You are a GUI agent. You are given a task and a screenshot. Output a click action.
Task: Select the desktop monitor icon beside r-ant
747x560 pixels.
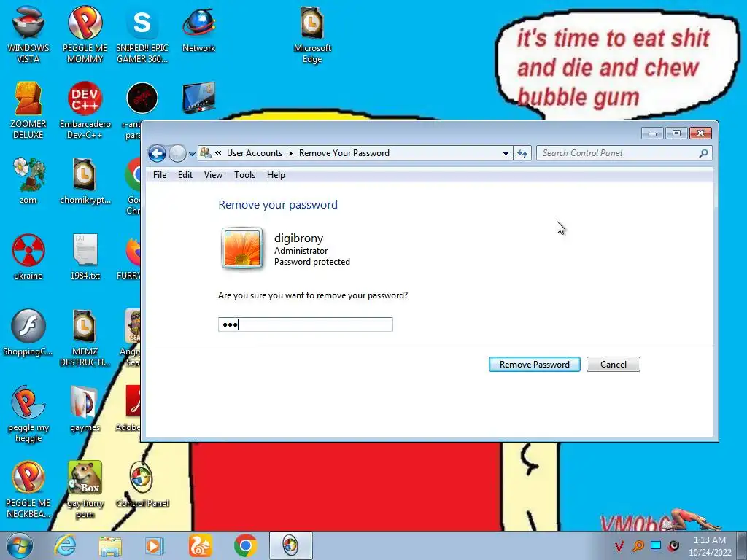[198, 98]
